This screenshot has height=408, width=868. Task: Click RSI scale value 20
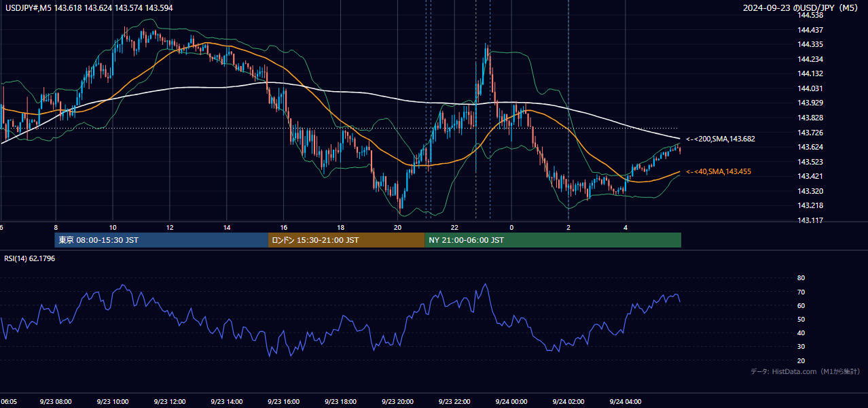tap(801, 360)
